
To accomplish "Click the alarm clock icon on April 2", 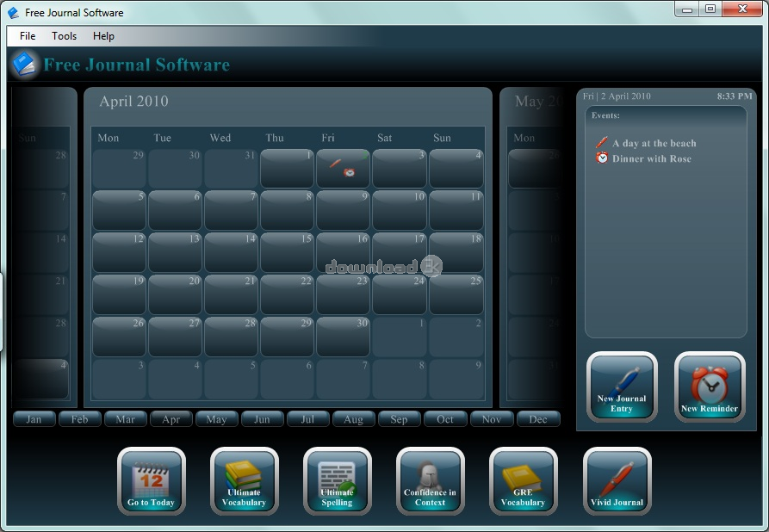I will [349, 172].
